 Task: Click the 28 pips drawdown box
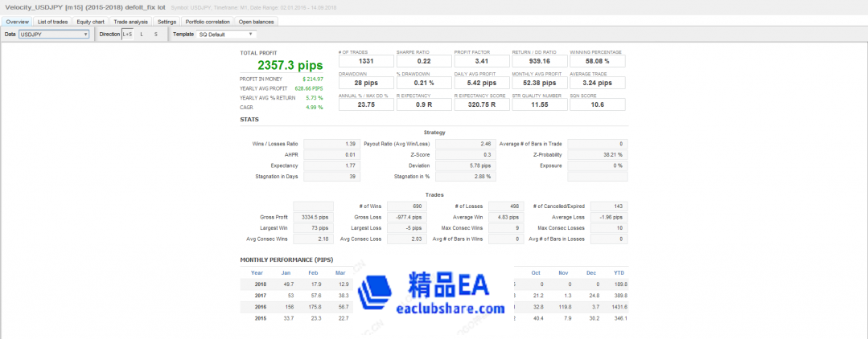[x=367, y=83]
